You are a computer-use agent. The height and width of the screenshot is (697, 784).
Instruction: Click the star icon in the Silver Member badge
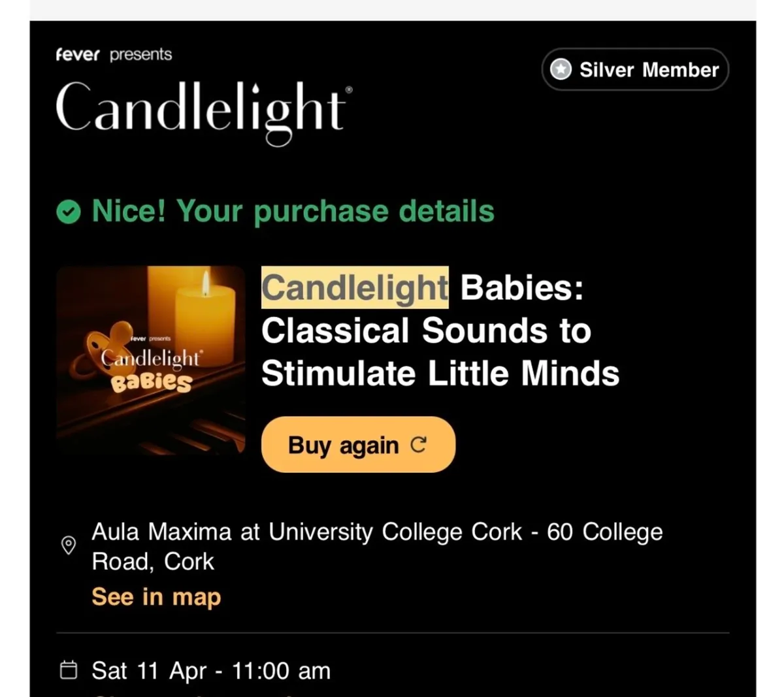[x=561, y=69]
